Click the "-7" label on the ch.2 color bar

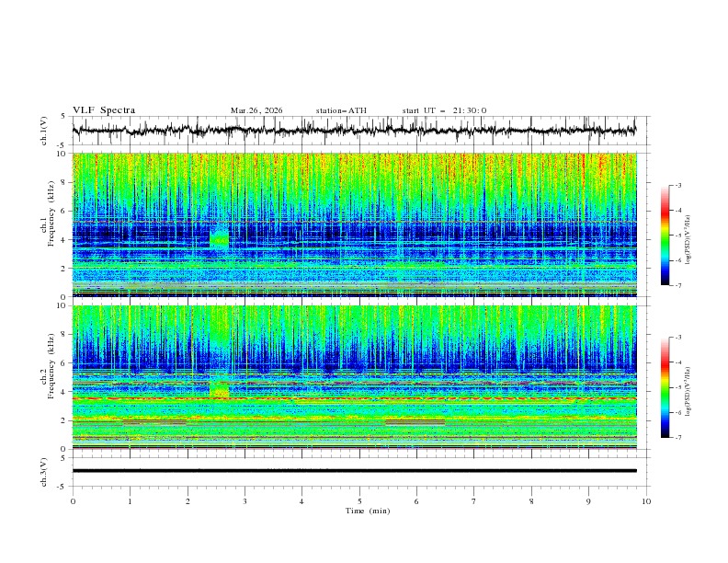tap(677, 438)
